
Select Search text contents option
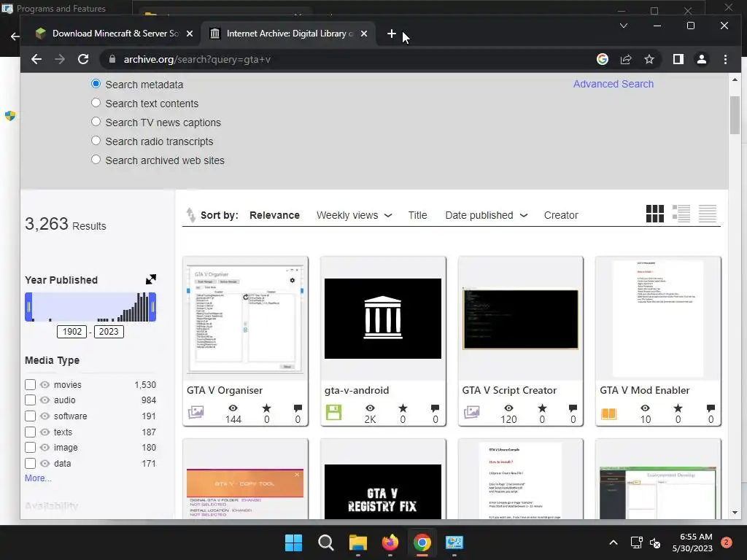point(96,103)
